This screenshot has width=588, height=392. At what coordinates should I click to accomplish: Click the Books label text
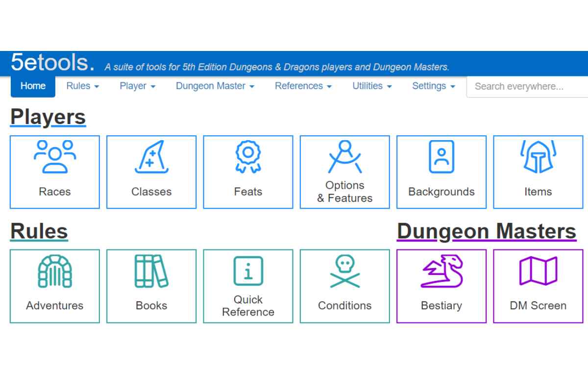(x=151, y=305)
